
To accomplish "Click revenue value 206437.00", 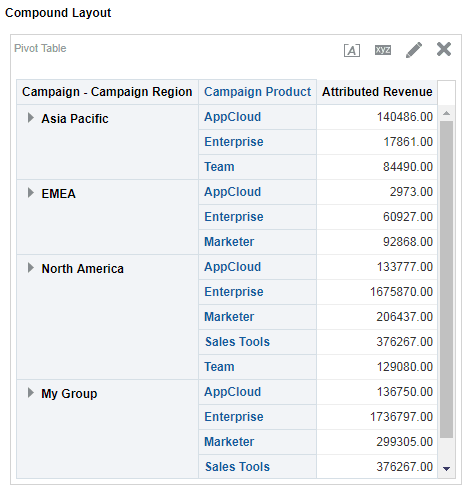I will coord(404,317).
